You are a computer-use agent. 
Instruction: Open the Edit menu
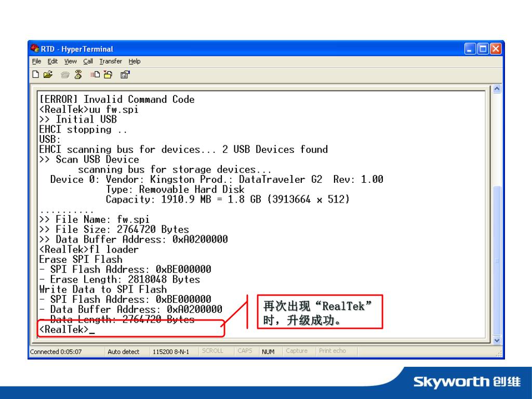[x=52, y=61]
